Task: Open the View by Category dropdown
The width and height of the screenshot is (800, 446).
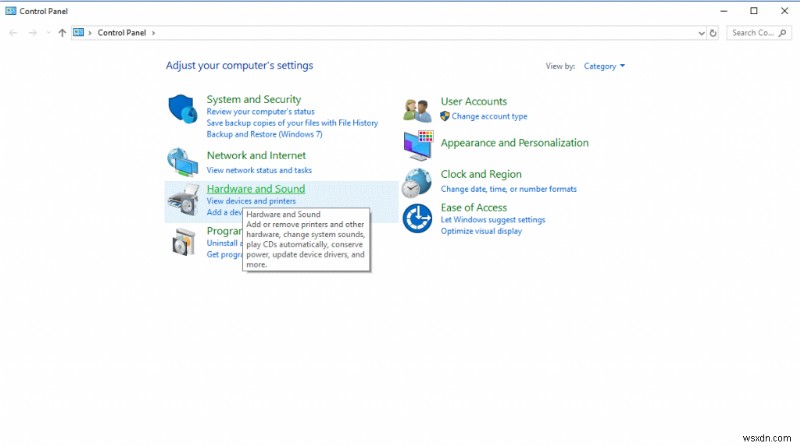Action: coord(604,67)
